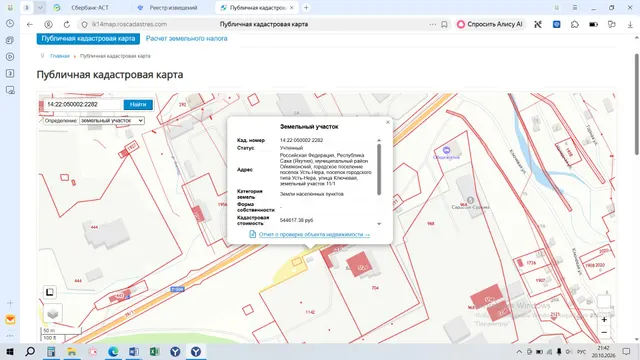Reload the page
The height and width of the screenshot is (360, 640).
click(x=67, y=24)
